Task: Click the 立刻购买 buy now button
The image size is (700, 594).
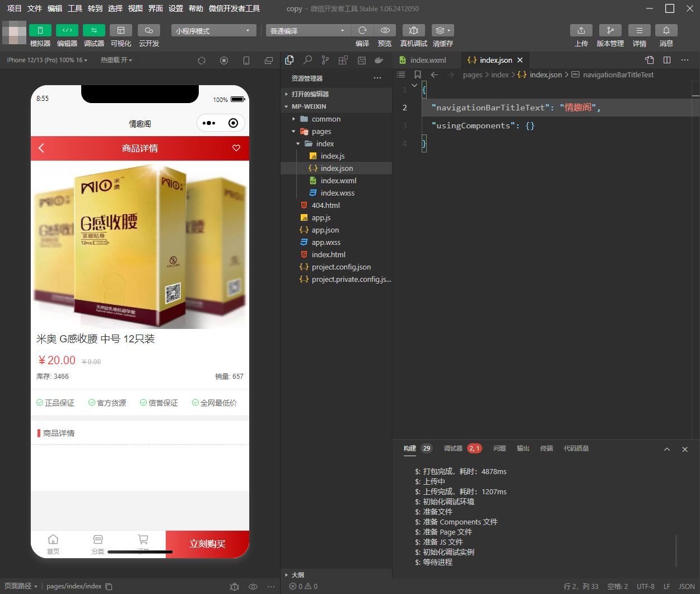Action: coord(207,544)
